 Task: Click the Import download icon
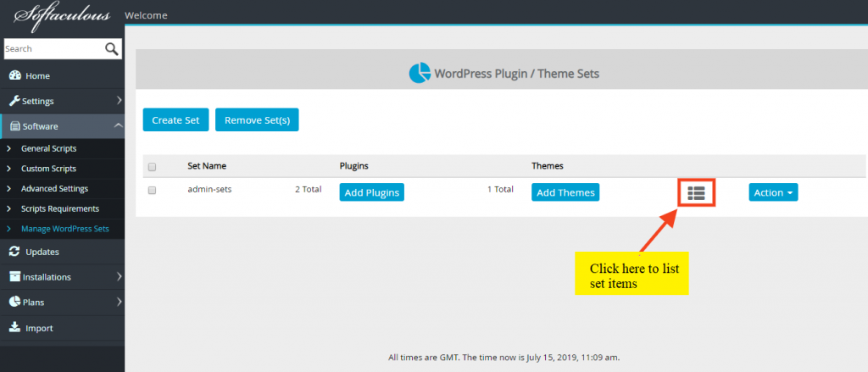[x=15, y=328]
